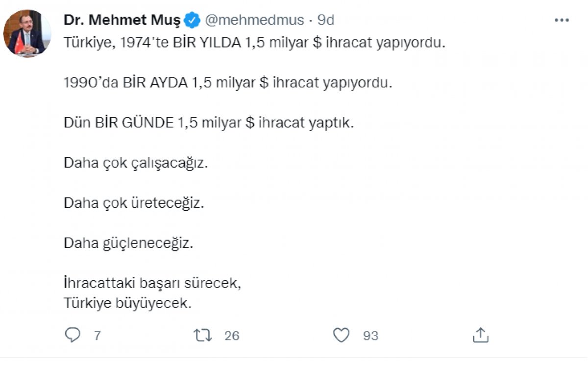Click the Dr. Mehmet Muş display name
Image resolution: width=588 pixels, height=365 pixels.
(x=123, y=21)
